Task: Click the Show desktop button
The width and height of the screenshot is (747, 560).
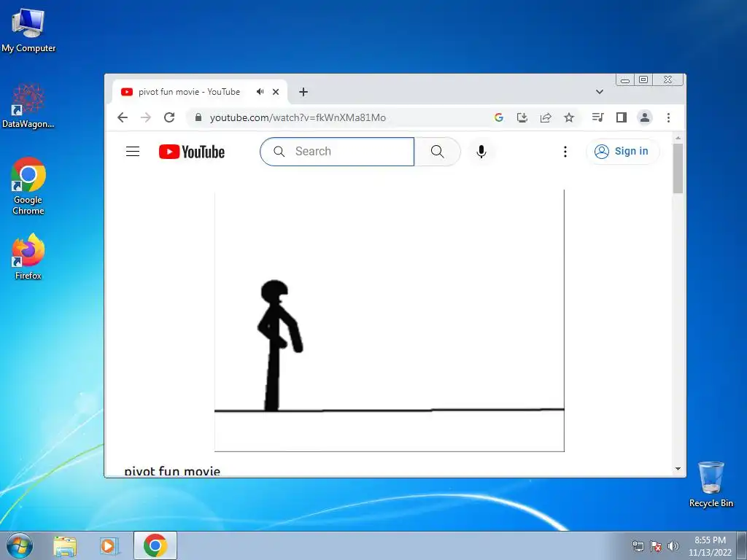Action: tap(742, 545)
